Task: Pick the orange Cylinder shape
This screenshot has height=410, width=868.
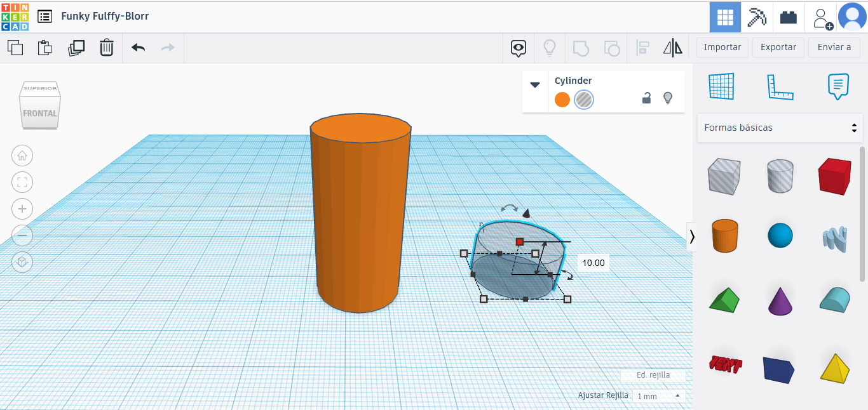Action: [x=724, y=236]
